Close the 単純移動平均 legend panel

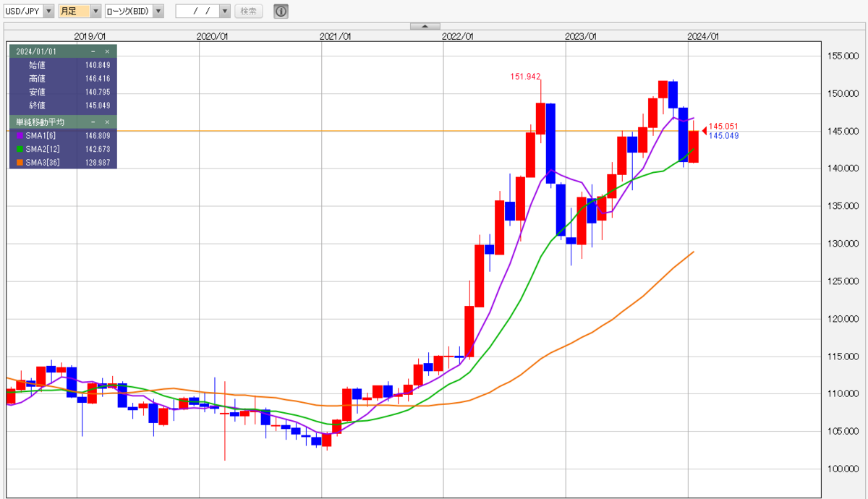point(107,121)
